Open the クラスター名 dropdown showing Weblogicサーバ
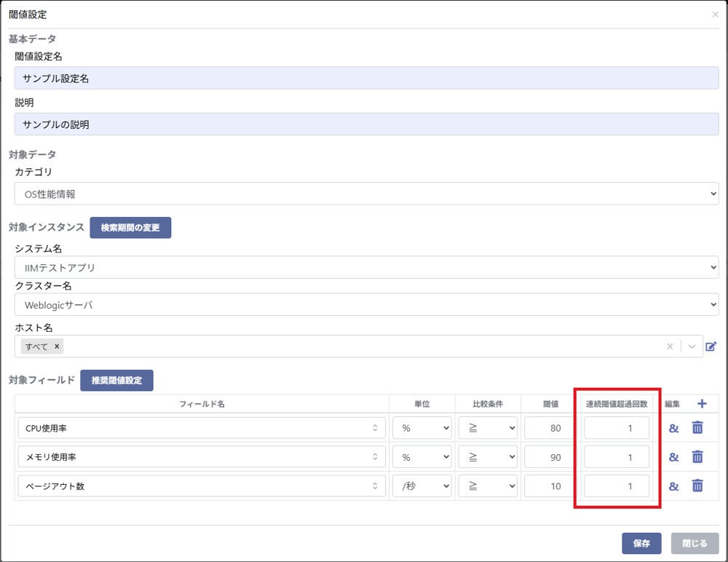 [x=366, y=305]
